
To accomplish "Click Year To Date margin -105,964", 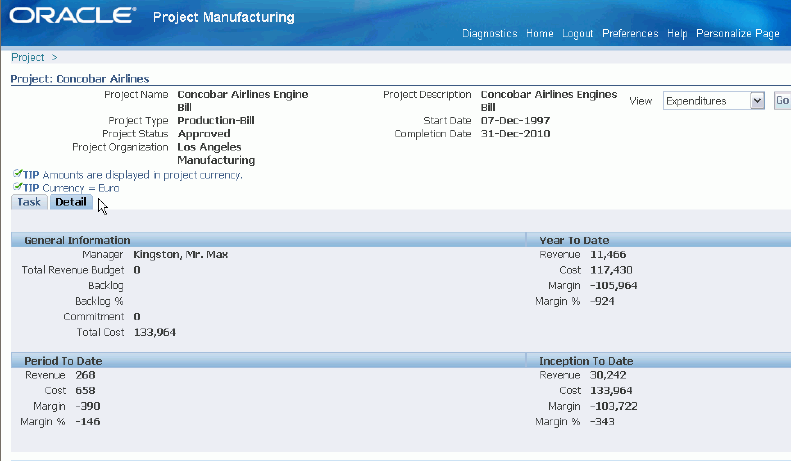I will click(613, 286).
